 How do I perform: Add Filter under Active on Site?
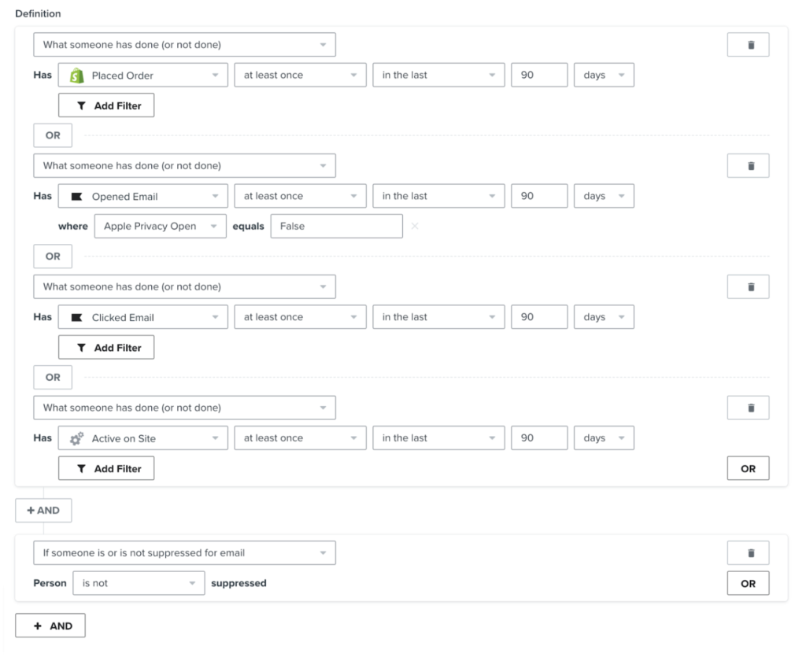(106, 468)
